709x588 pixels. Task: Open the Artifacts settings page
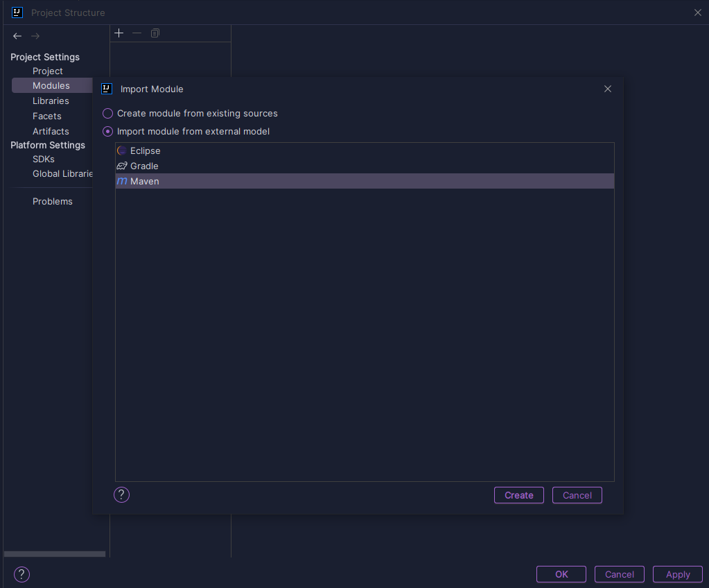pos(51,132)
